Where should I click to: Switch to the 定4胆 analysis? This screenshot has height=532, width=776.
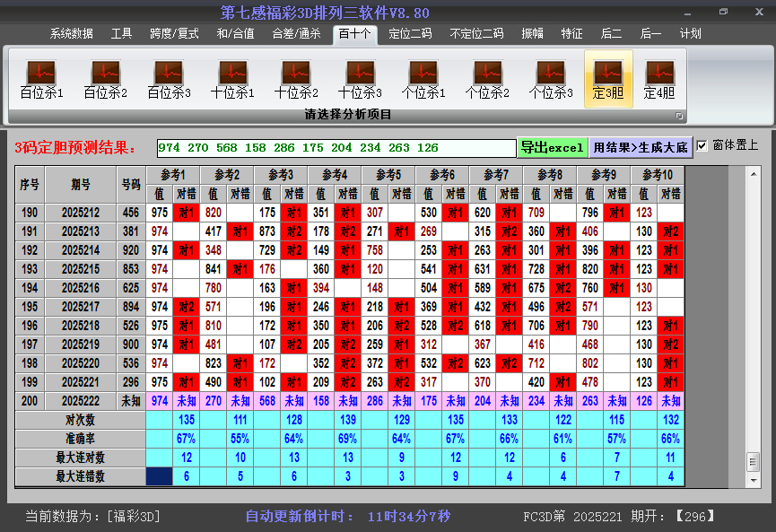click(x=659, y=79)
